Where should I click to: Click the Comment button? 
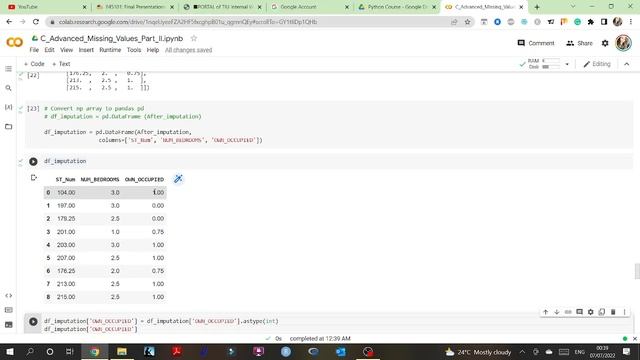[536, 43]
